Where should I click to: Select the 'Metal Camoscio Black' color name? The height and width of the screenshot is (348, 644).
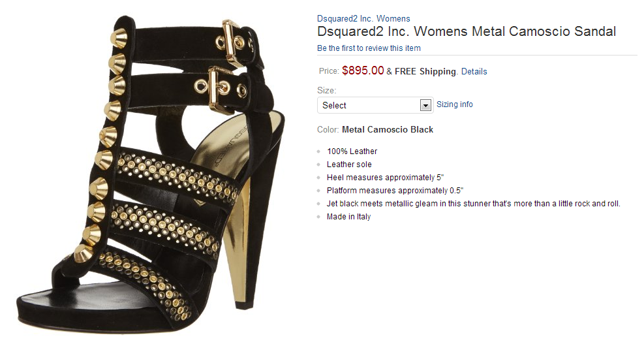tap(388, 130)
